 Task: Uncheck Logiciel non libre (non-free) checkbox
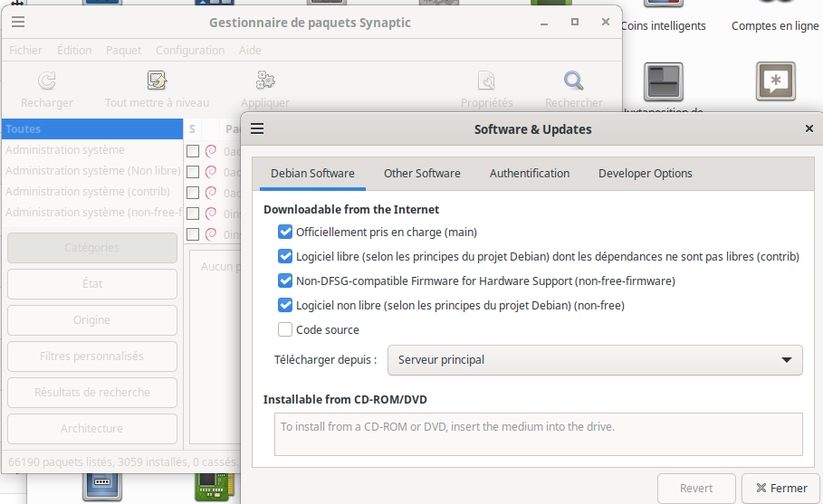click(x=285, y=305)
